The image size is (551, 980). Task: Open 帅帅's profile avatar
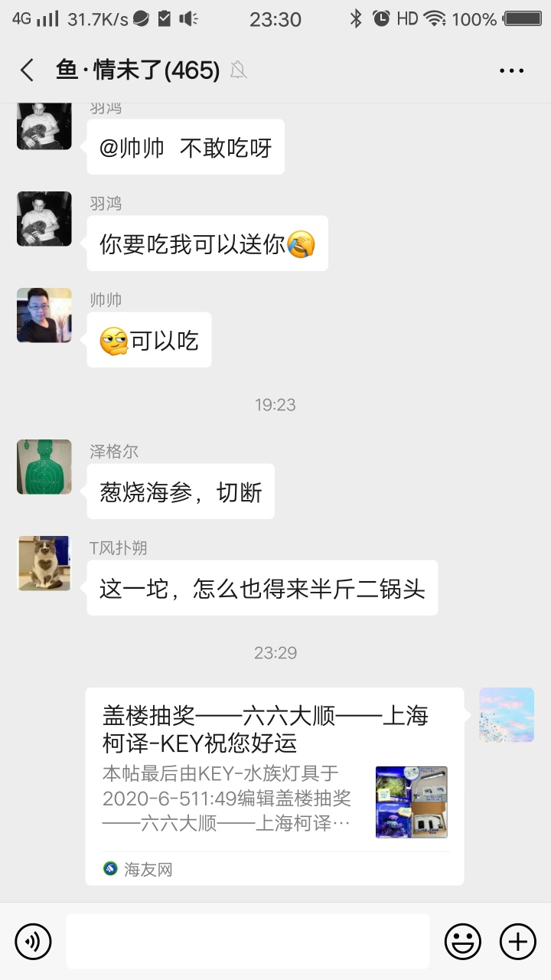pyautogui.click(x=44, y=315)
